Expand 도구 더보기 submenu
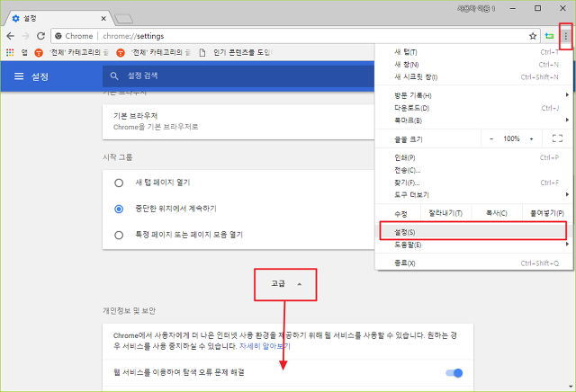 [474, 194]
